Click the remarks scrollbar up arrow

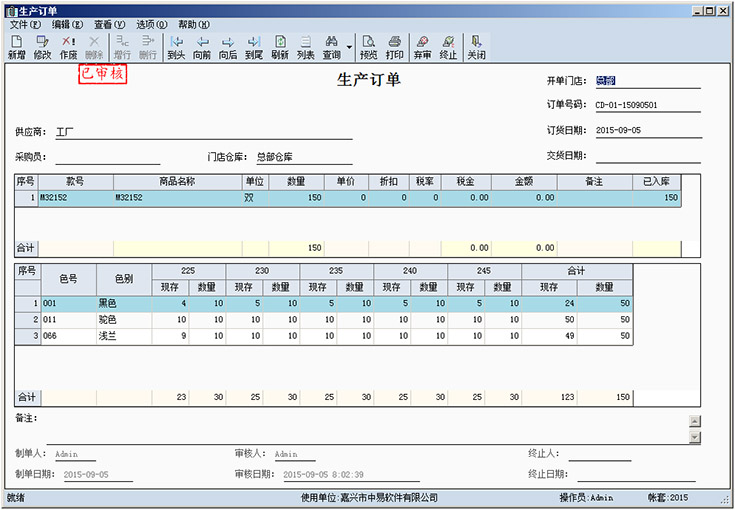695,421
